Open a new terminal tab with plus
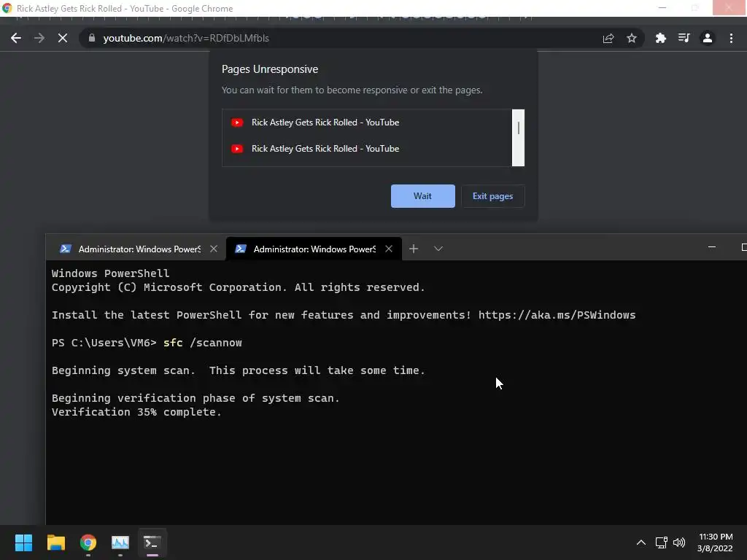The height and width of the screenshot is (560, 747). (414, 249)
